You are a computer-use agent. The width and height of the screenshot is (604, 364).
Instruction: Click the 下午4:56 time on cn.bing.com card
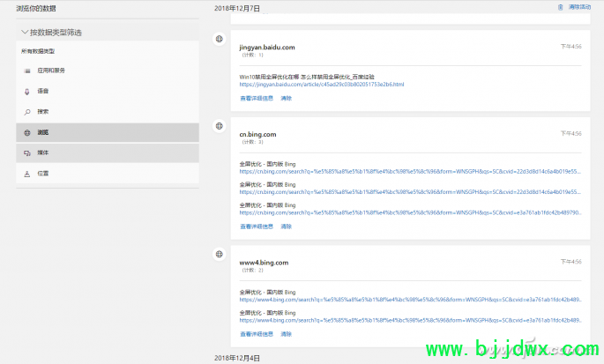coord(570,134)
